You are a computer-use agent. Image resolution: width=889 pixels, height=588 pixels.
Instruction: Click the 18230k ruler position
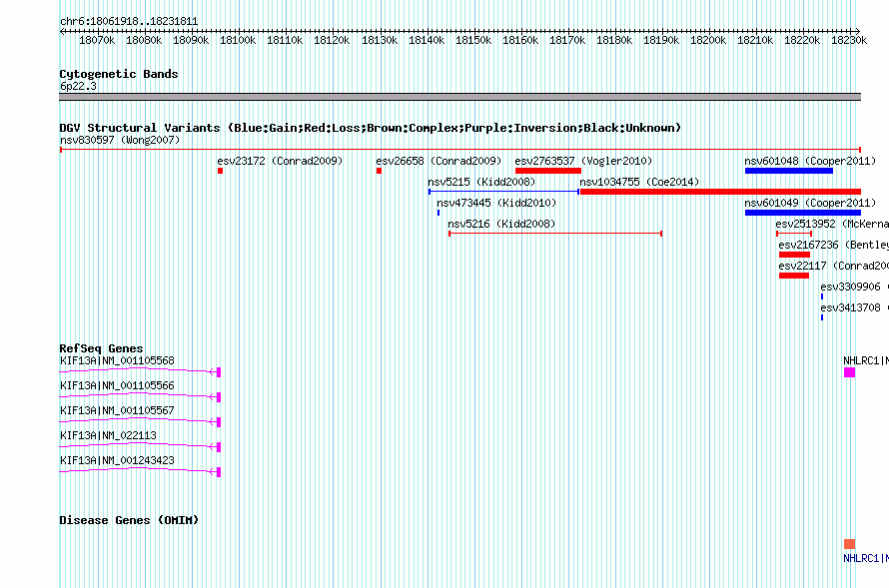point(849,40)
